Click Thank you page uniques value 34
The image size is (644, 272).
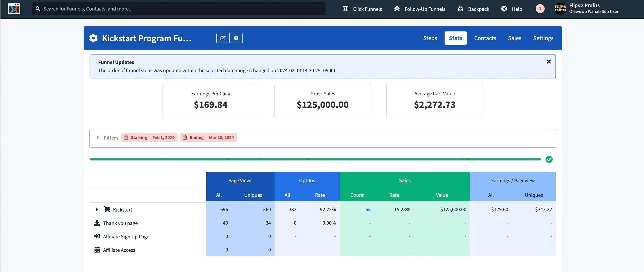click(x=268, y=223)
